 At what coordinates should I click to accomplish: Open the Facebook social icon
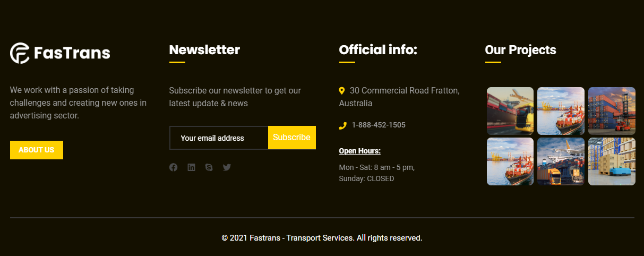point(174,167)
